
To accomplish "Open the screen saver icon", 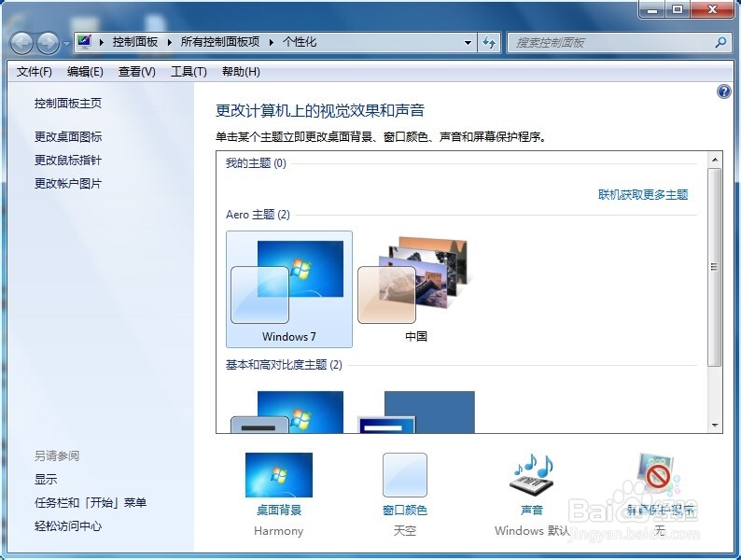I will pos(657,475).
